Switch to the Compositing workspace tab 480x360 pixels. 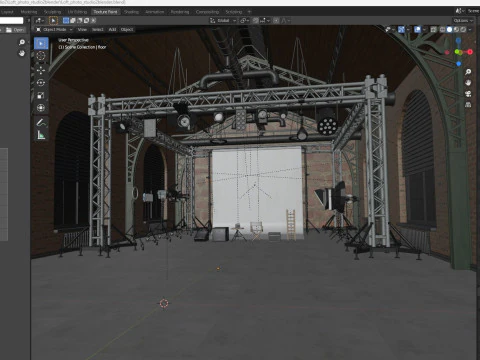207,12
